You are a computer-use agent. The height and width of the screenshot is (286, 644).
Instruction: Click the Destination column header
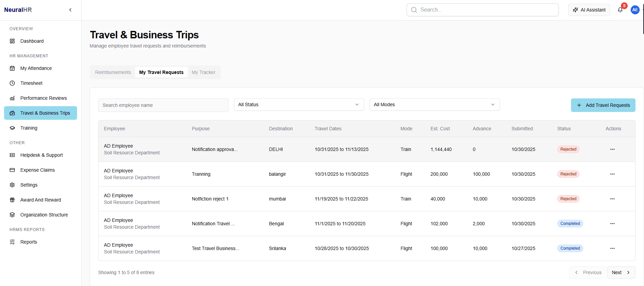(x=281, y=129)
